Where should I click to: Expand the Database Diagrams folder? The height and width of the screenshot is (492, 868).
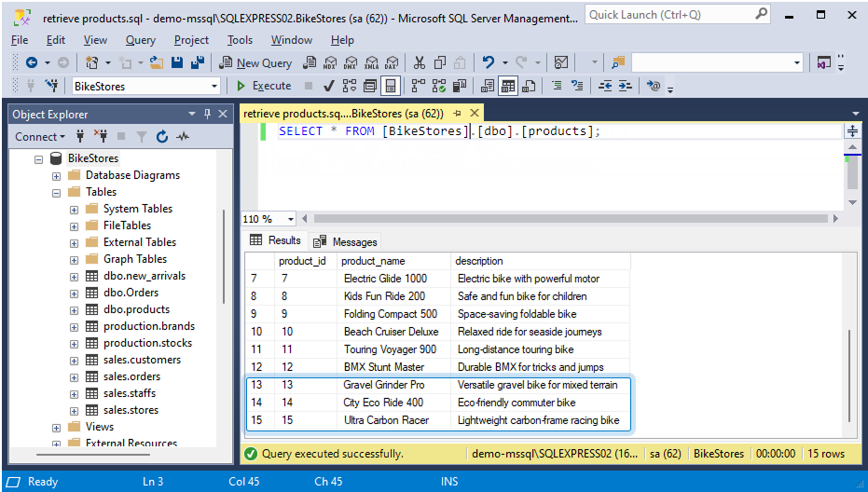57,176
